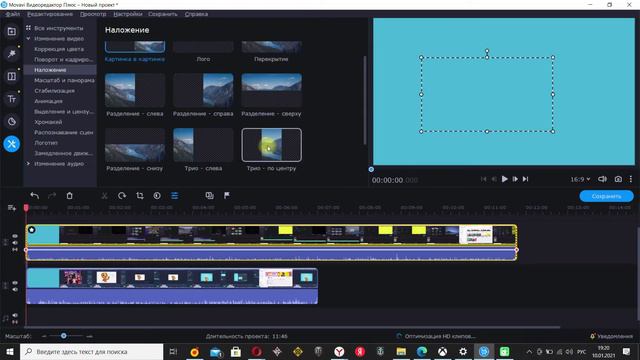Open the Titles (Tт) tab

point(11,99)
